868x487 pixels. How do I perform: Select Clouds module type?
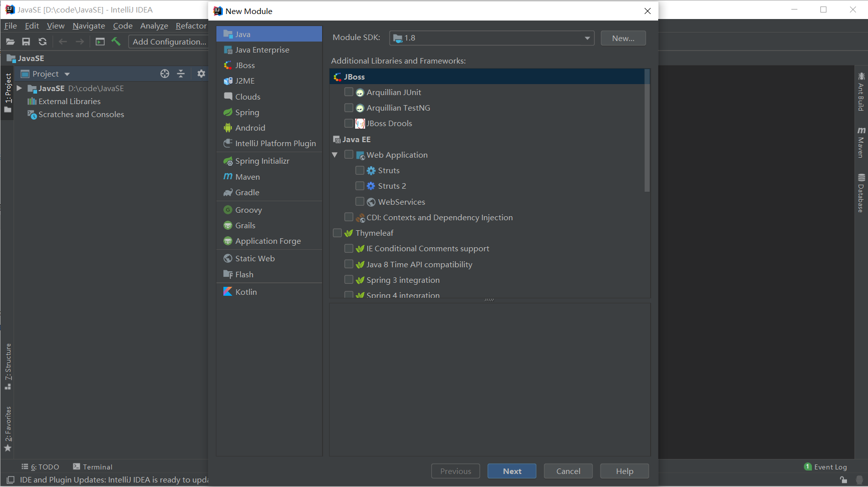[x=269, y=97]
